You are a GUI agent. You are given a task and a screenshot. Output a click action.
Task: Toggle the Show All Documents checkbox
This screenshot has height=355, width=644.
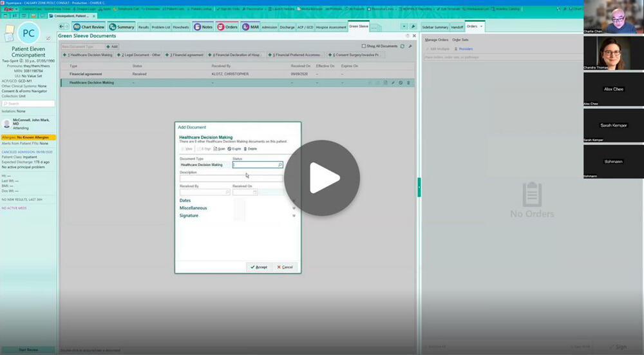click(x=363, y=46)
